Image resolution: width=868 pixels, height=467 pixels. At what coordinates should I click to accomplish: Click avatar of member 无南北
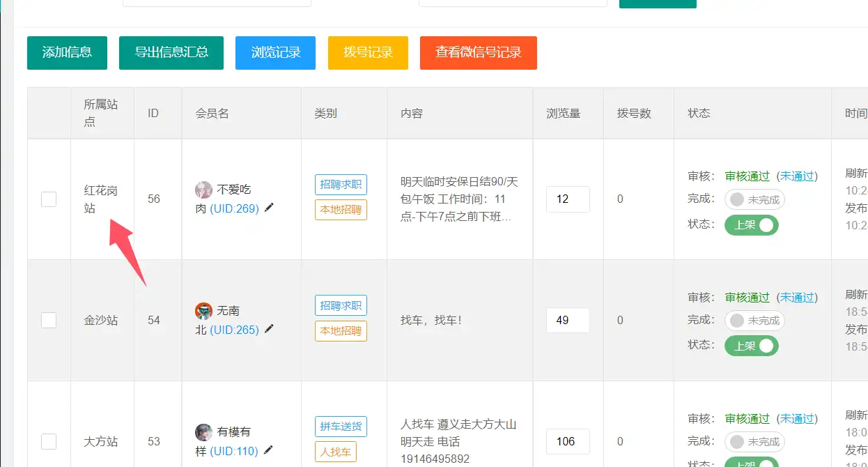tap(203, 311)
